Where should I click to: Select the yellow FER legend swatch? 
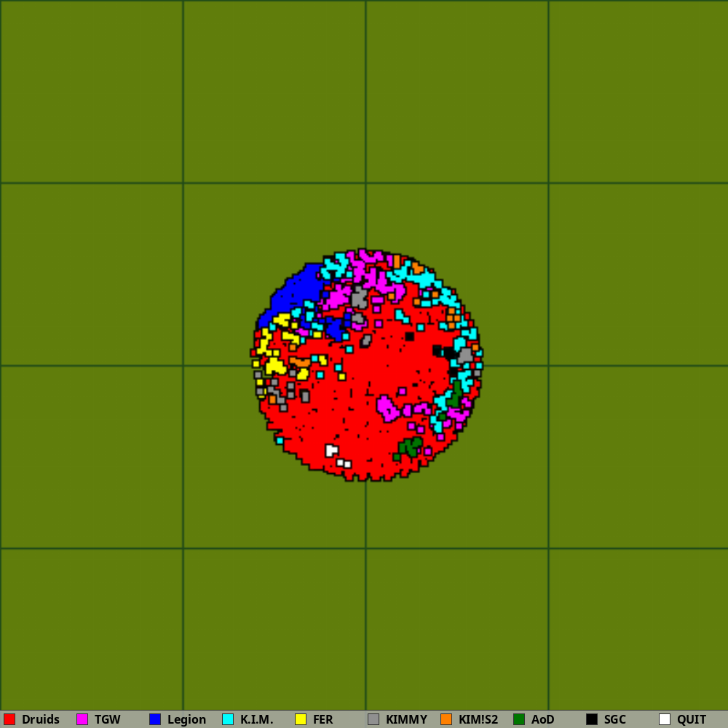[301, 719]
